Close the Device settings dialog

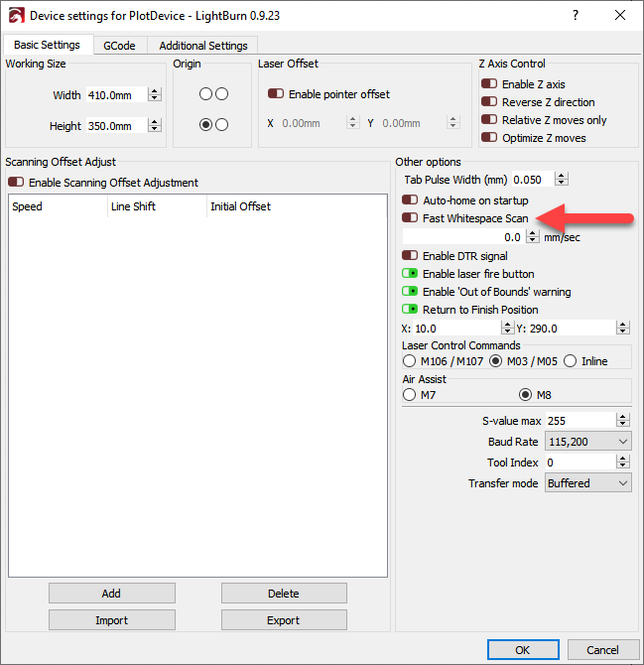click(620, 15)
